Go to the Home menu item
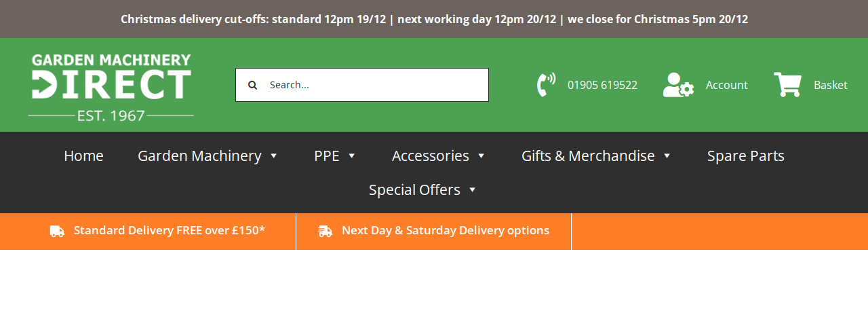This screenshot has height=326, width=868. coord(83,156)
